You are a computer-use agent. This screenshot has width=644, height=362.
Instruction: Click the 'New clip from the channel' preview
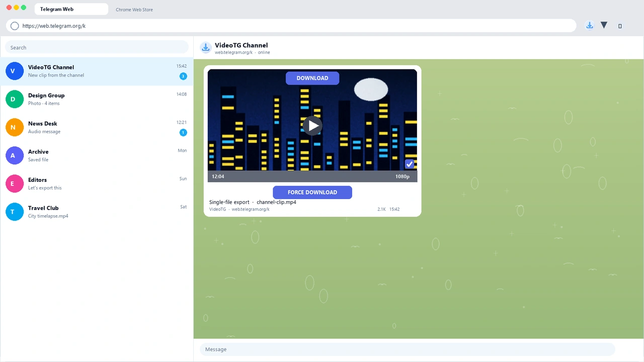[x=56, y=75]
